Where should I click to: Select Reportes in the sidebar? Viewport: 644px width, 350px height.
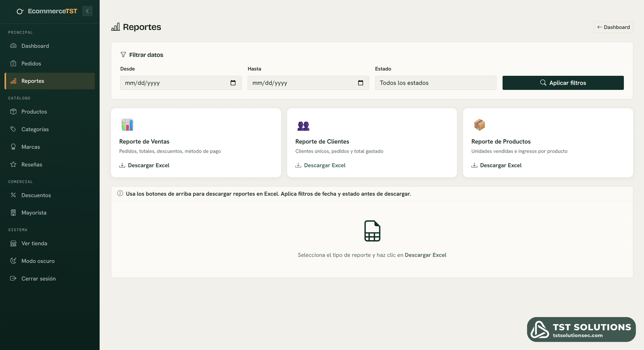[50, 81]
